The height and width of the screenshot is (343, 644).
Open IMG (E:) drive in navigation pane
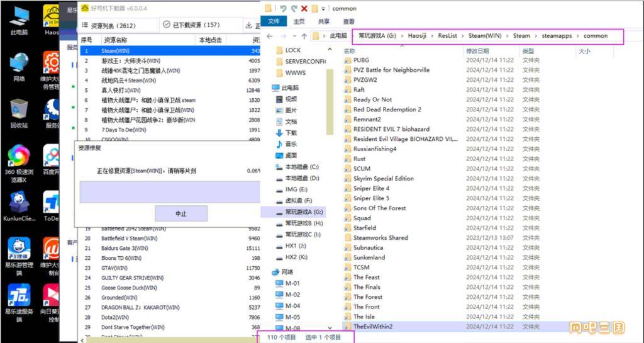point(292,189)
